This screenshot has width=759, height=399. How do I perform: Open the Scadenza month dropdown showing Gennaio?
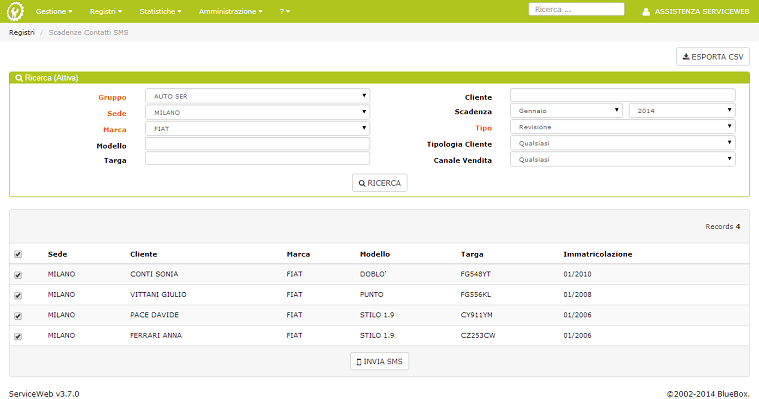click(566, 110)
